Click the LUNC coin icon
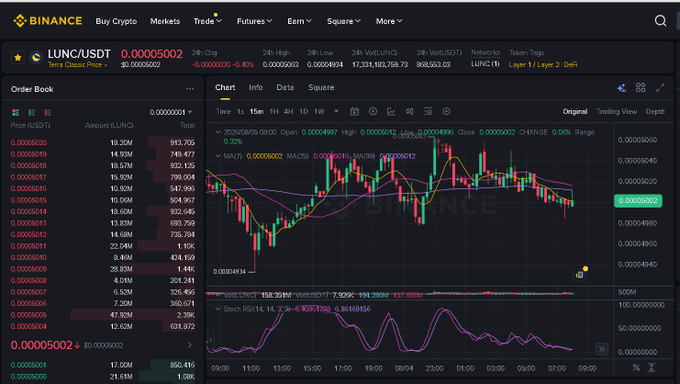This screenshot has height=384, width=680. 36,57
